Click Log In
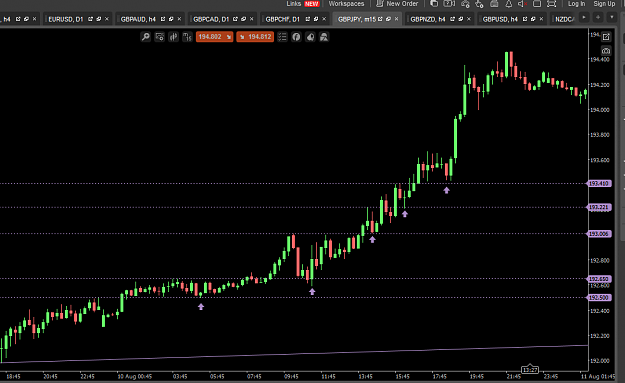Viewport: 625px width, 383px height. pyautogui.click(x=576, y=4)
